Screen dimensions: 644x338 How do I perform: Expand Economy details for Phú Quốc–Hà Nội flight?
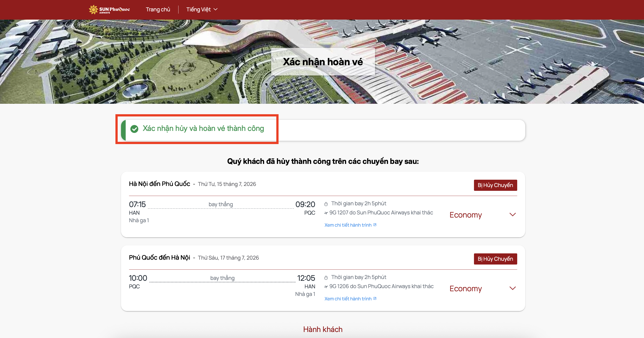[513, 288]
